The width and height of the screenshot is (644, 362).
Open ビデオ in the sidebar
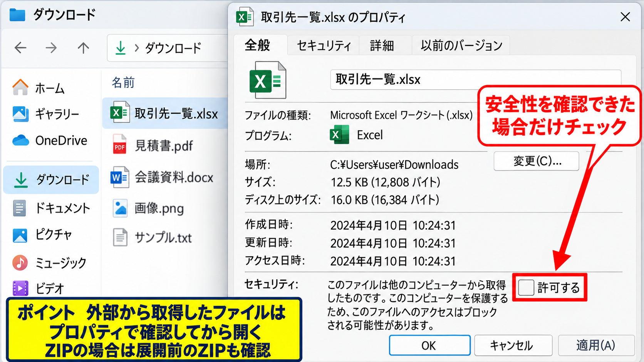point(49,288)
